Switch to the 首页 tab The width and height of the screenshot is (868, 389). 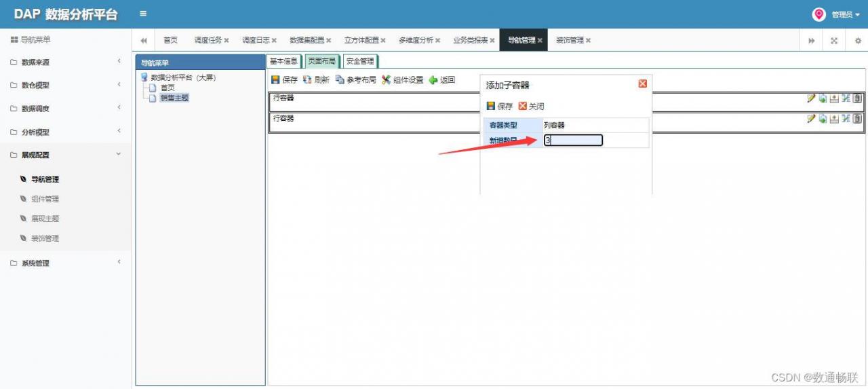170,40
